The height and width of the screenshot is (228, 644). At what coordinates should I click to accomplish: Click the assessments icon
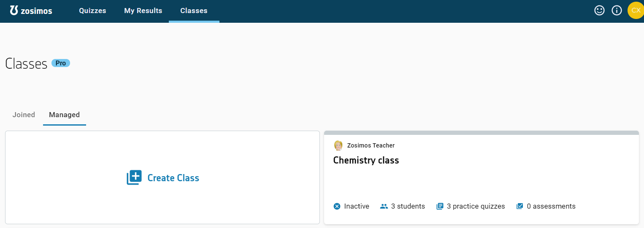pyautogui.click(x=520, y=207)
